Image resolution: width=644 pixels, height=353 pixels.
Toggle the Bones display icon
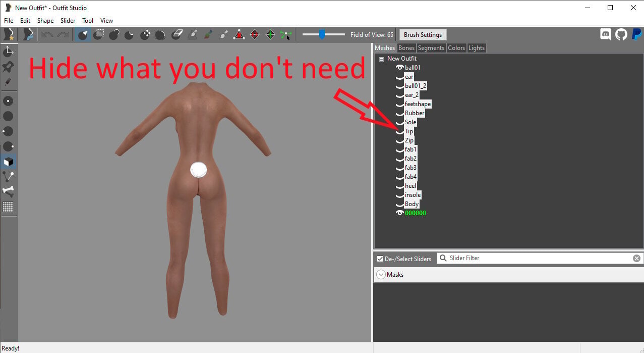point(8,191)
